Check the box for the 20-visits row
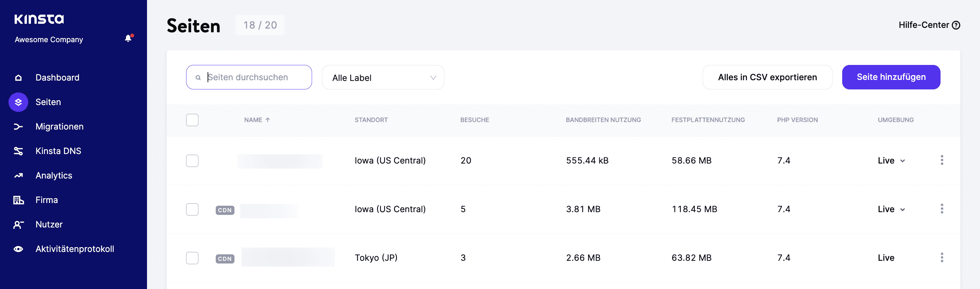Screen dimensions: 980x289 pyautogui.click(x=192, y=160)
